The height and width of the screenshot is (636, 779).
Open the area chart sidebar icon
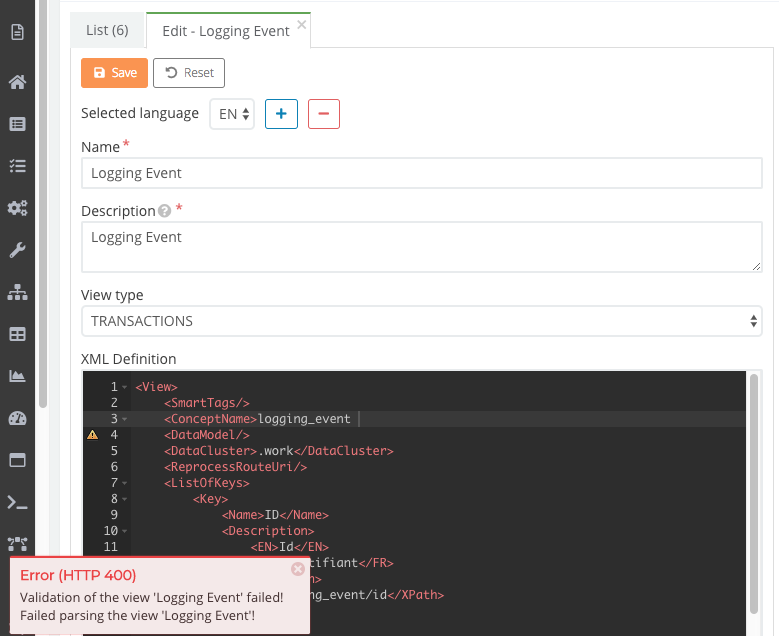(x=17, y=376)
